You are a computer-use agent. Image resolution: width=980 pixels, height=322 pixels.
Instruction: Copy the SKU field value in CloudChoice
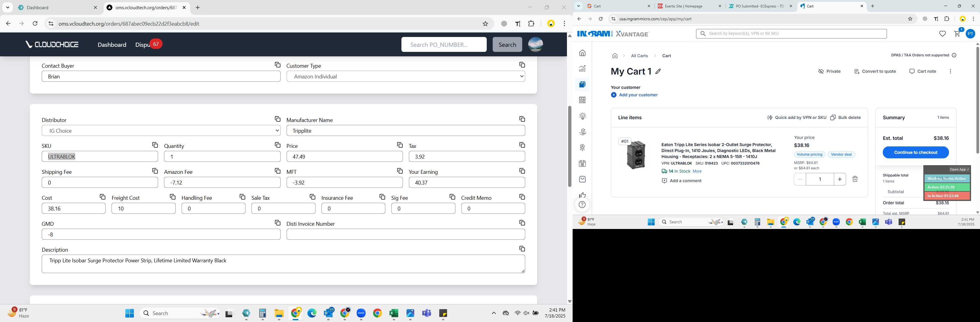pyautogui.click(x=155, y=145)
